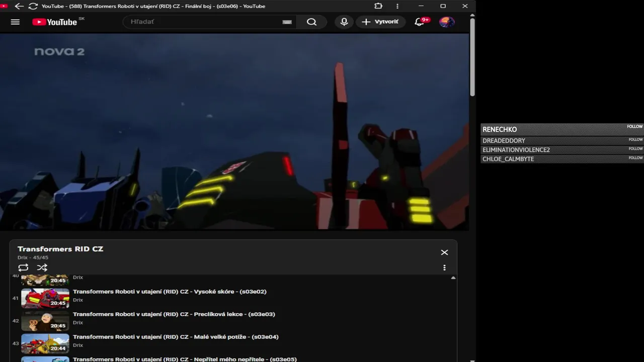The image size is (644, 362).
Task: Open notifications bell icon
Action: click(x=420, y=22)
